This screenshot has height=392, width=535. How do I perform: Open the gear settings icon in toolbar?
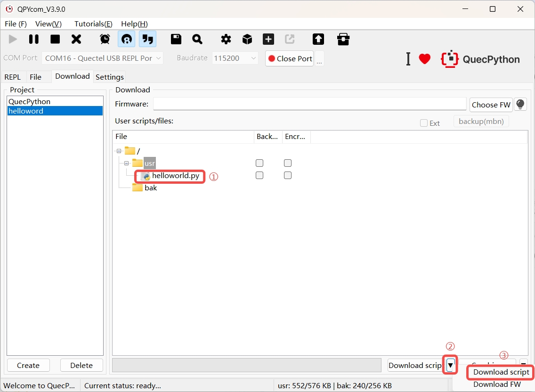point(226,39)
